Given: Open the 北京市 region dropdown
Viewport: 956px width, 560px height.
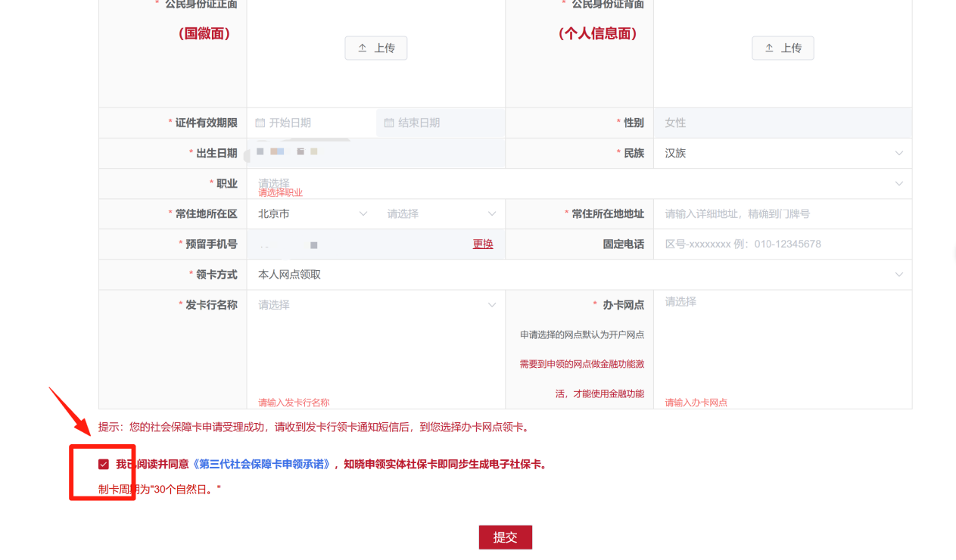Looking at the screenshot, I should click(363, 213).
